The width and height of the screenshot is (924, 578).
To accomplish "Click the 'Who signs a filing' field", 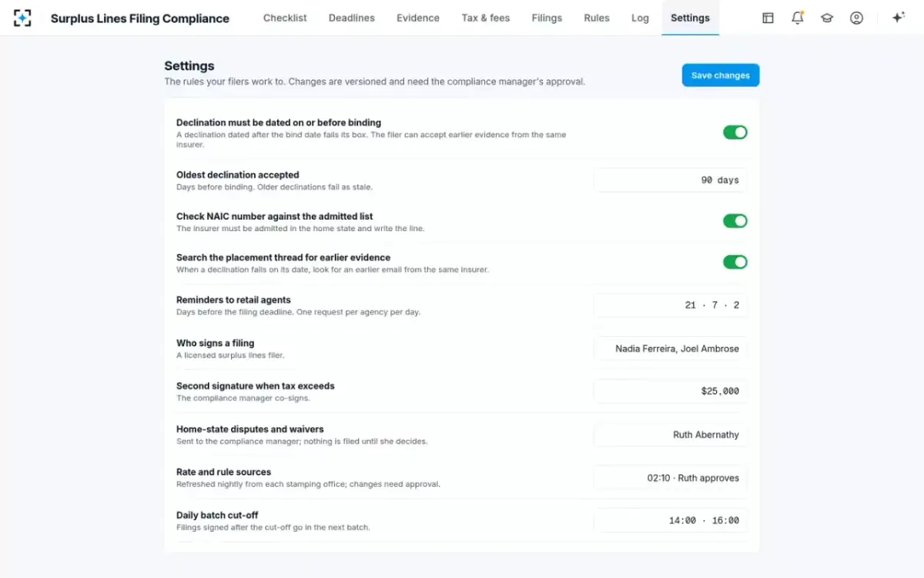I will (x=670, y=348).
